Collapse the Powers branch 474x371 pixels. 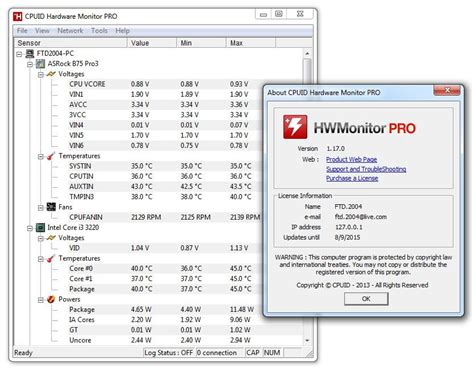coord(41,300)
